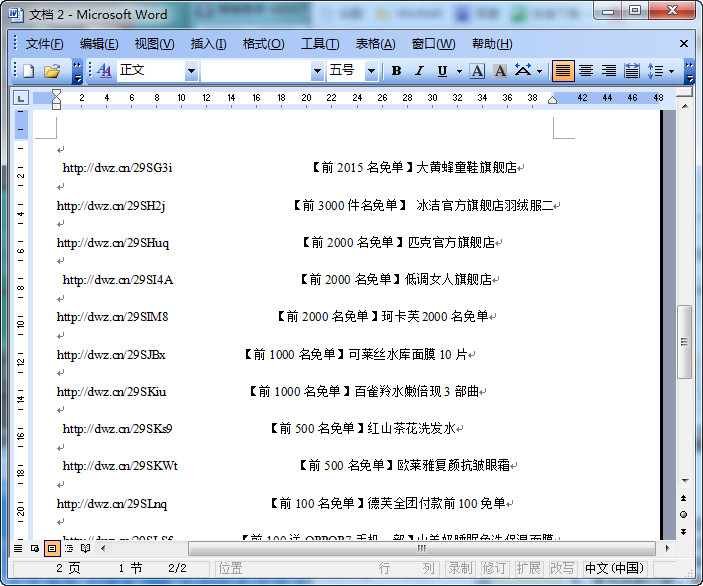
Task: Switch to Reading layout view
Action: (86, 548)
